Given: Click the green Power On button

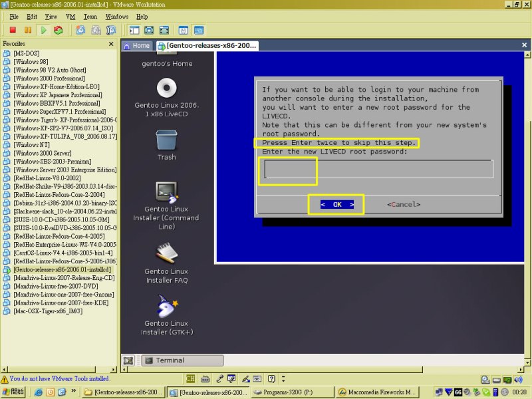Looking at the screenshot, I should 43,30.
